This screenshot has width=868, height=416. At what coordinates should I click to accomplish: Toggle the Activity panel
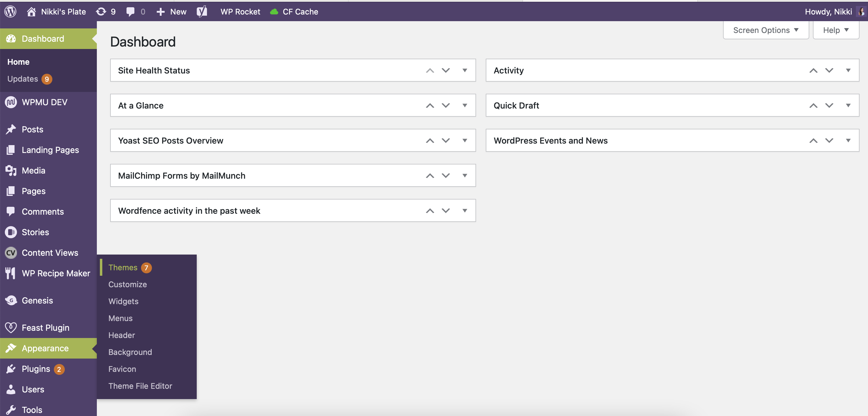848,70
